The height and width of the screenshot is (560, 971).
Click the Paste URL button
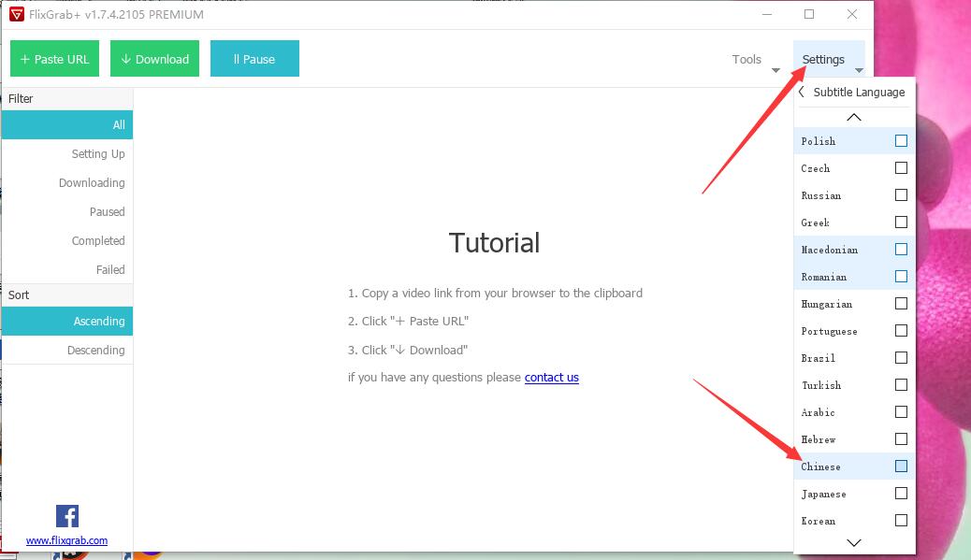[54, 59]
